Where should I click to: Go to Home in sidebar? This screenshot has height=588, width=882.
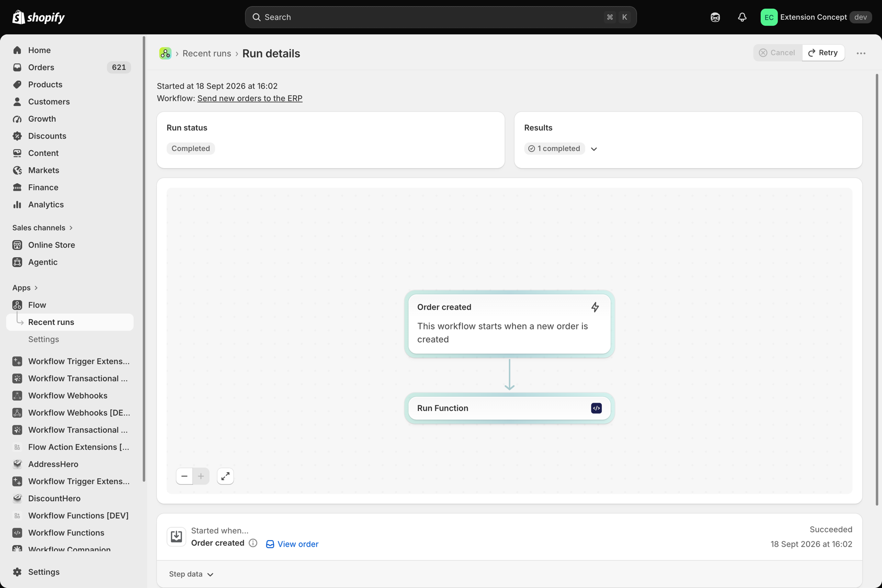pos(70,50)
